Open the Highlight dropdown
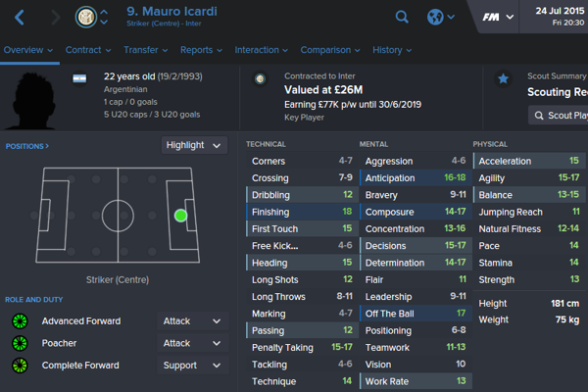The width and height of the screenshot is (588, 392). [194, 145]
